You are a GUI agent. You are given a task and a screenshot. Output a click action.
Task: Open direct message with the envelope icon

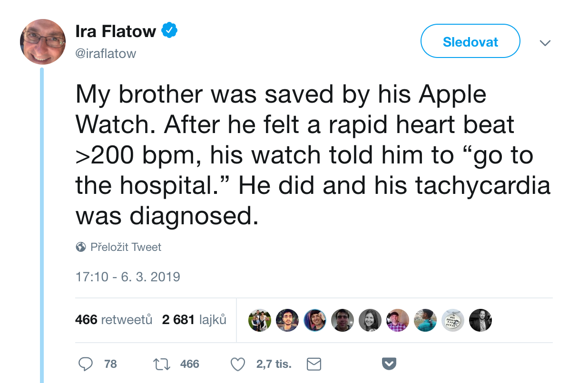(x=314, y=364)
